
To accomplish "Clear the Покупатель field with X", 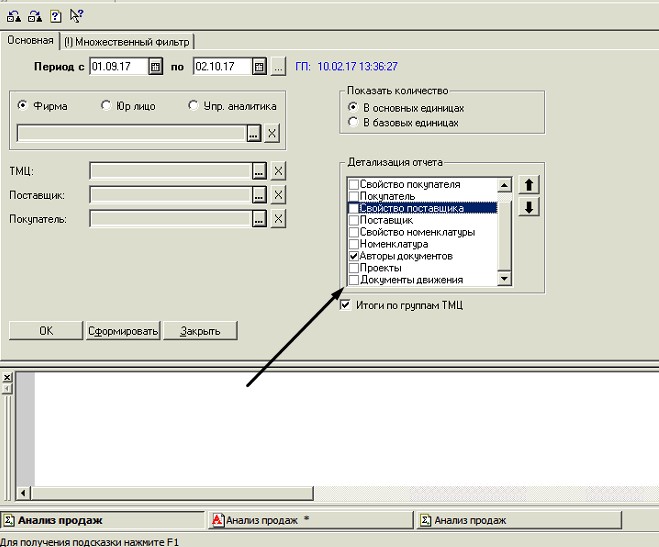I will click(278, 219).
